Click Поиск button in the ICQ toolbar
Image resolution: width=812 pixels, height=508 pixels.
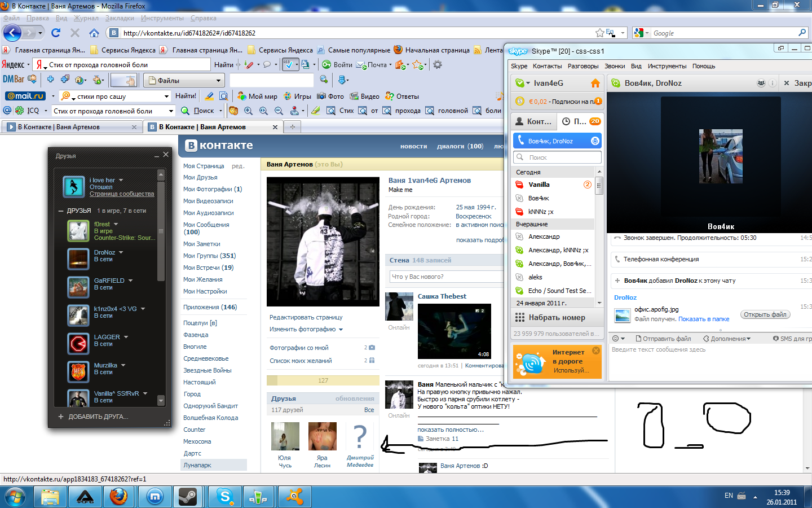[x=198, y=111]
